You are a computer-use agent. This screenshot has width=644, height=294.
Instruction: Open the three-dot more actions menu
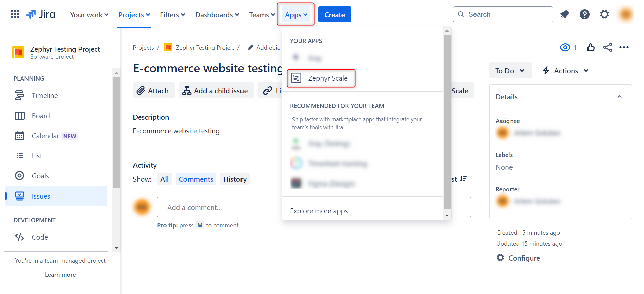pyautogui.click(x=624, y=48)
